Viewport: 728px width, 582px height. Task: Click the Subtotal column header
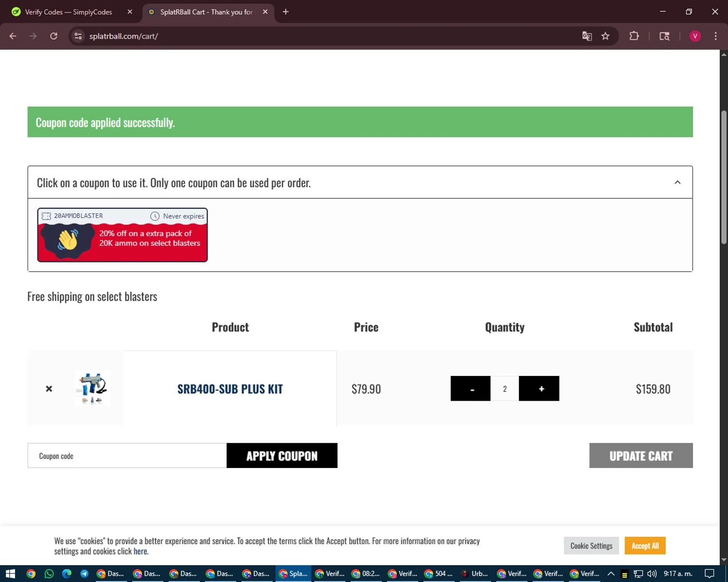(x=653, y=327)
